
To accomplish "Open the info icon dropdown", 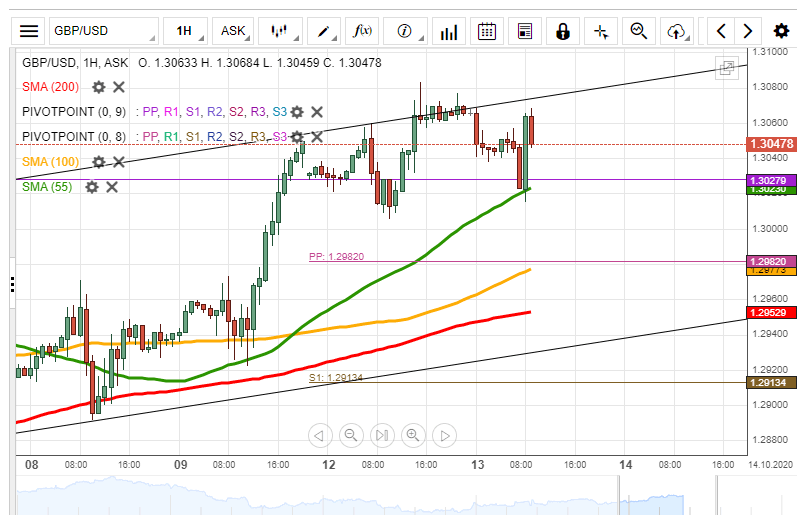I will tap(406, 31).
